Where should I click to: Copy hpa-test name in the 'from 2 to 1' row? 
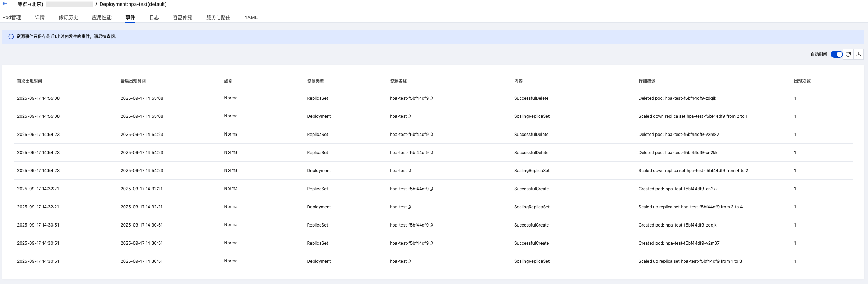[x=409, y=116]
